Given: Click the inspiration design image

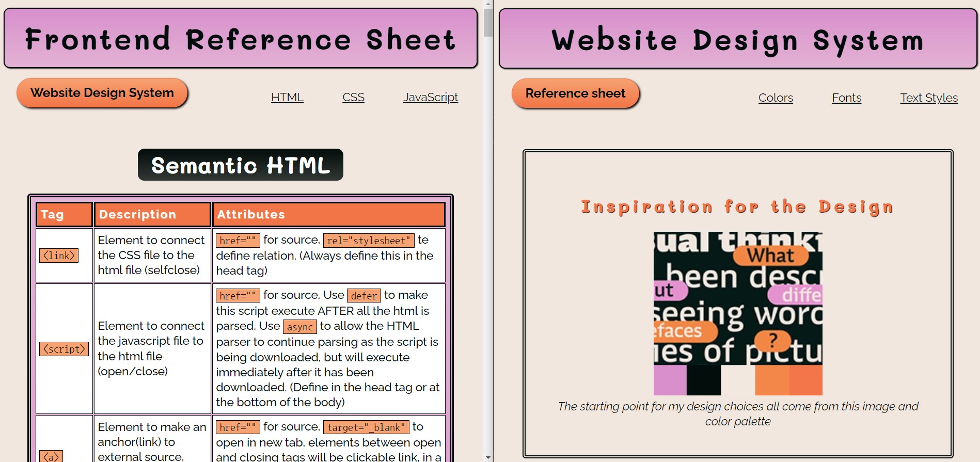Looking at the screenshot, I should click(x=738, y=313).
